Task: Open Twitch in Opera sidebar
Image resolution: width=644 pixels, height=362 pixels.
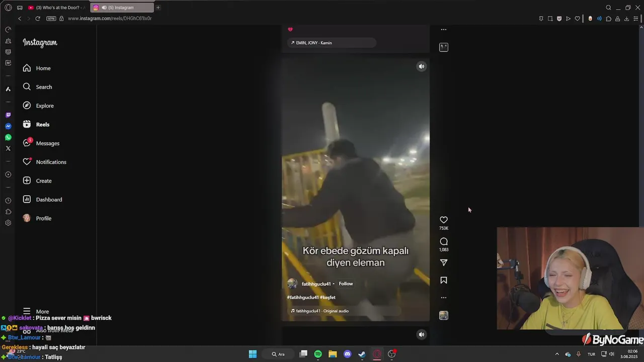Action: (8, 115)
